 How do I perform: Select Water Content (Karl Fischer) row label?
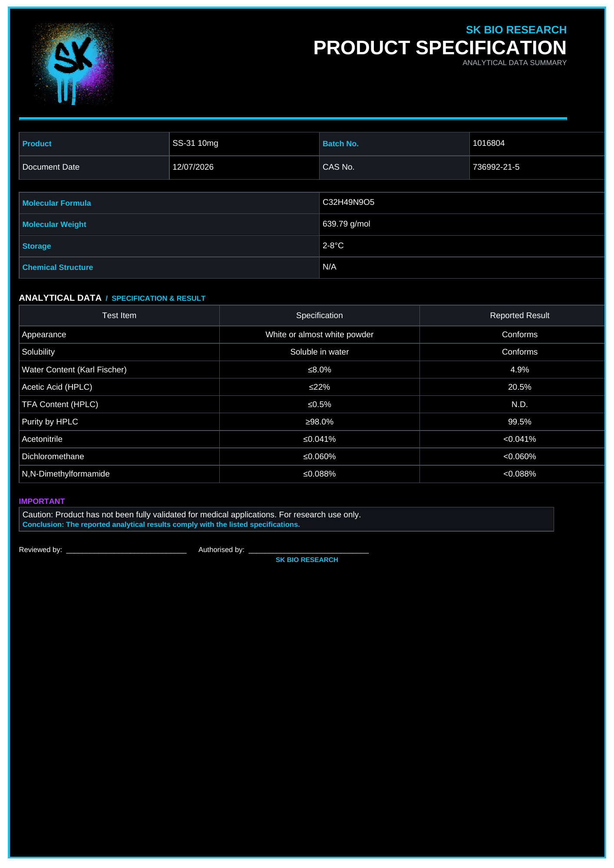[x=74, y=370]
